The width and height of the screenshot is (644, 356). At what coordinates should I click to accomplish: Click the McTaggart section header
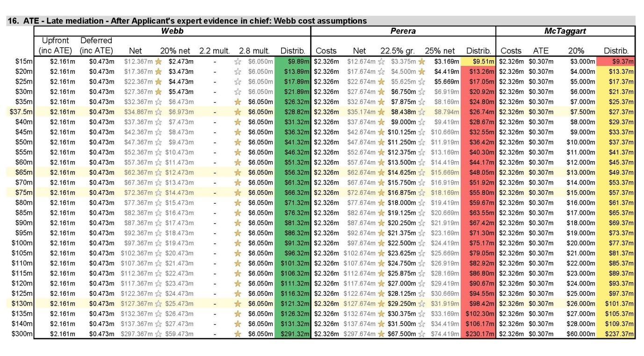565,31
